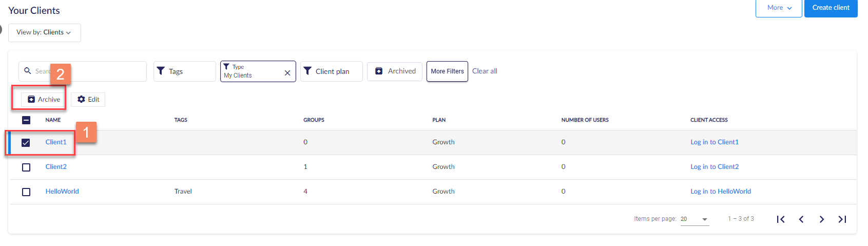Click the funnel icon on Client plan
This screenshot has width=868, height=246.
pos(307,71)
